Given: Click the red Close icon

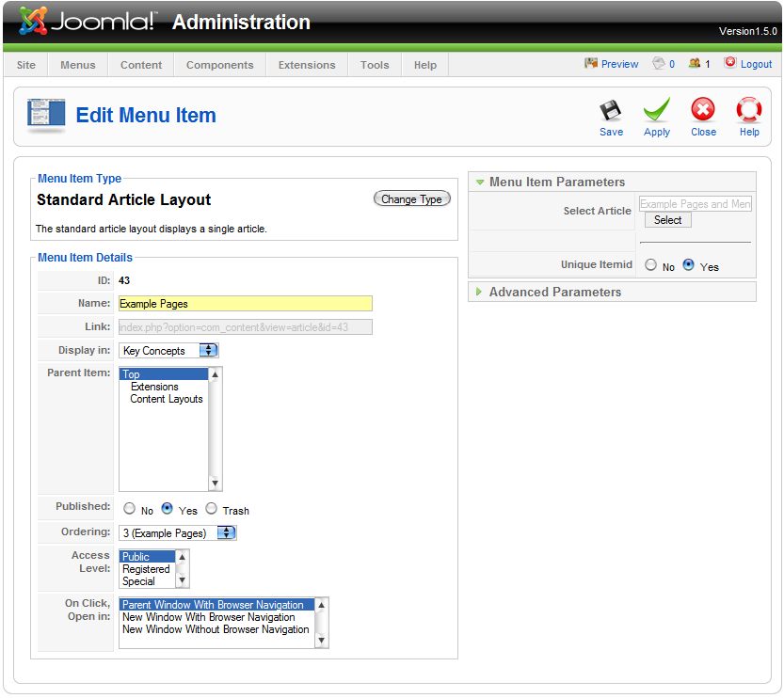Looking at the screenshot, I should click(x=703, y=111).
